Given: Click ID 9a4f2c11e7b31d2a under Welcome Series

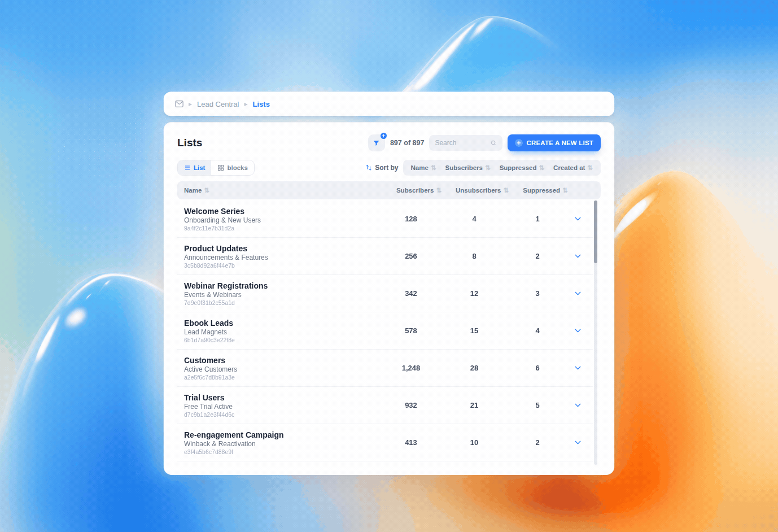Looking at the screenshot, I should (x=209, y=229).
